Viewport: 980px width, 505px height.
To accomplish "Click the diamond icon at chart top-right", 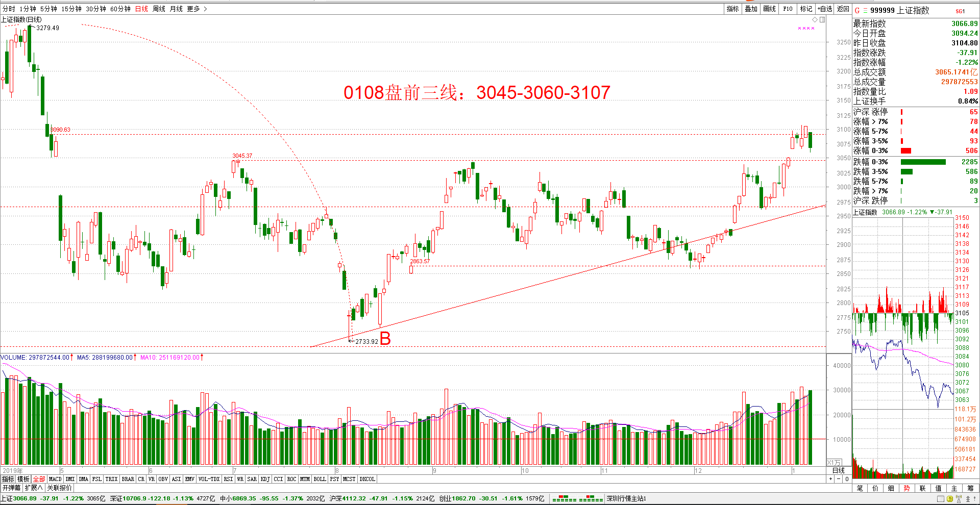I will (x=815, y=20).
